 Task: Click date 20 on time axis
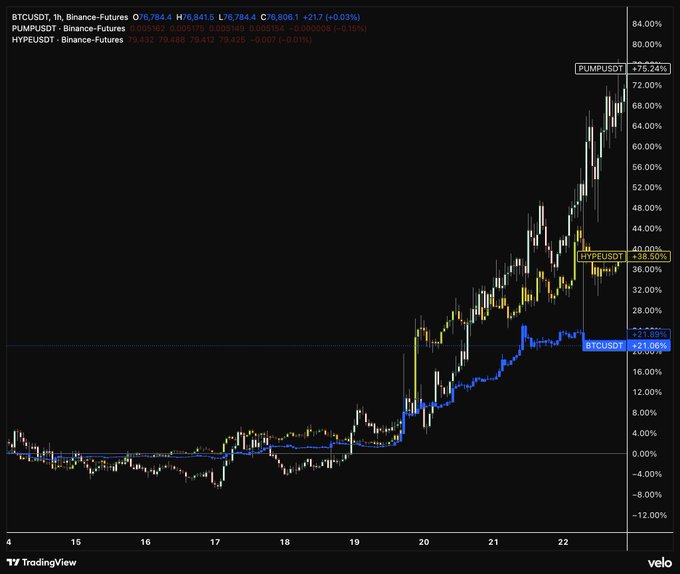(x=424, y=542)
